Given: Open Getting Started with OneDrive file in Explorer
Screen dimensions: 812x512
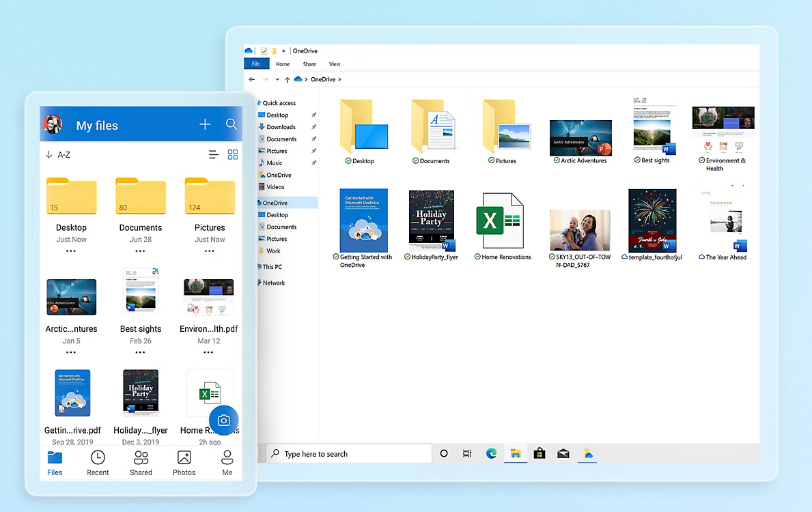Looking at the screenshot, I should click(363, 221).
